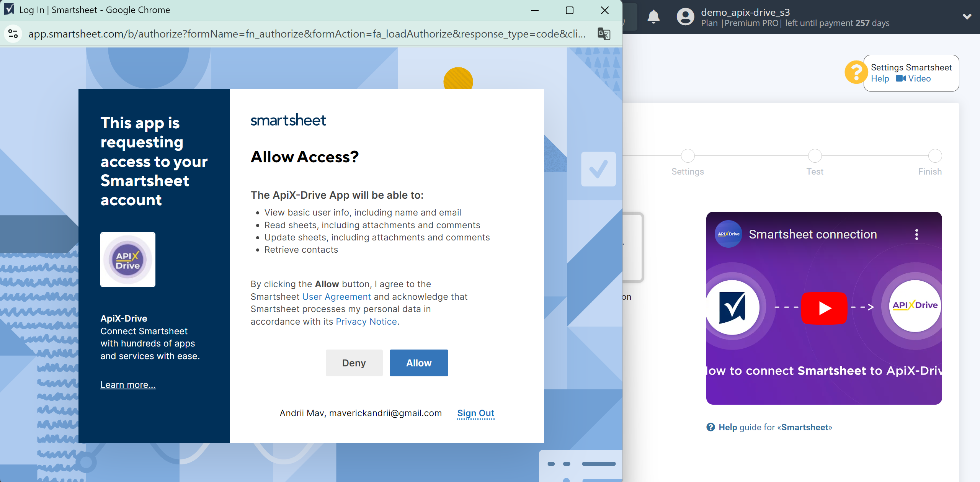Click the Allow button
This screenshot has height=482, width=980.
click(419, 363)
